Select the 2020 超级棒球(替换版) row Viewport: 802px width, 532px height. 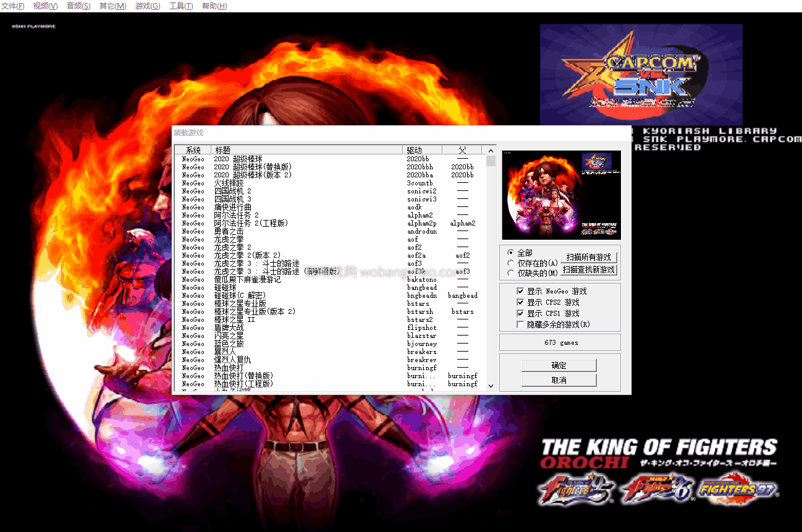(329, 167)
